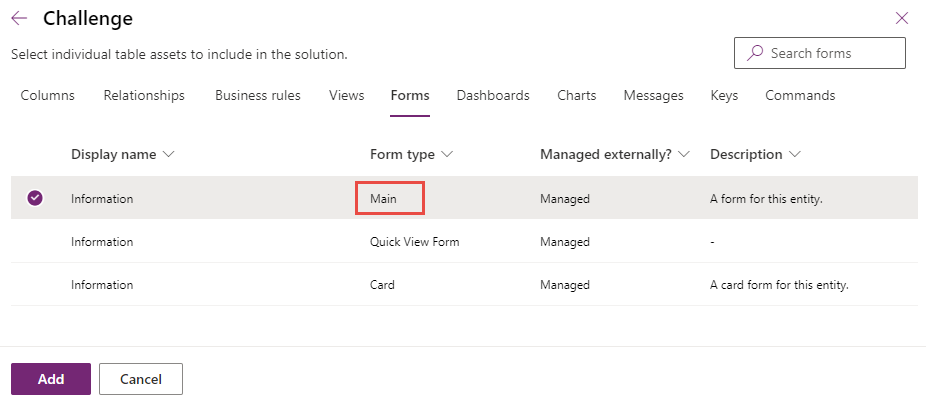Open the Dashboards tab
Image resolution: width=926 pixels, height=402 pixels.
[x=493, y=96]
